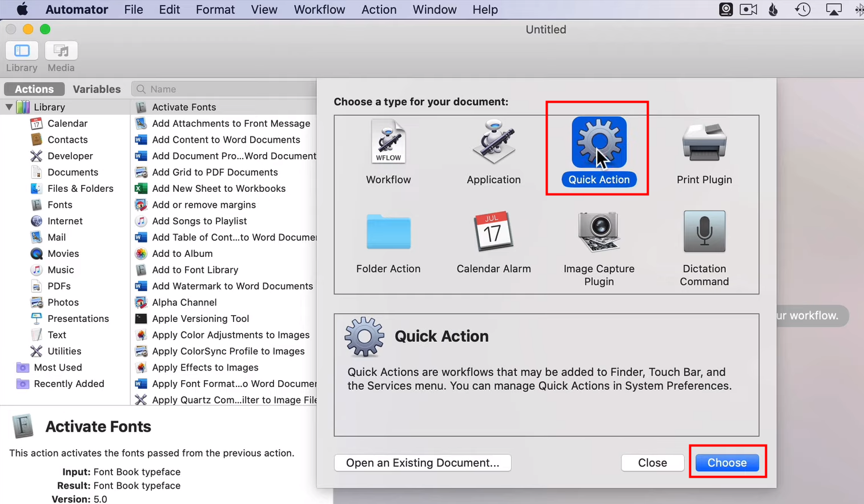The height and width of the screenshot is (504, 864).
Task: Open AirPlay display menu bar icon
Action: 834,10
